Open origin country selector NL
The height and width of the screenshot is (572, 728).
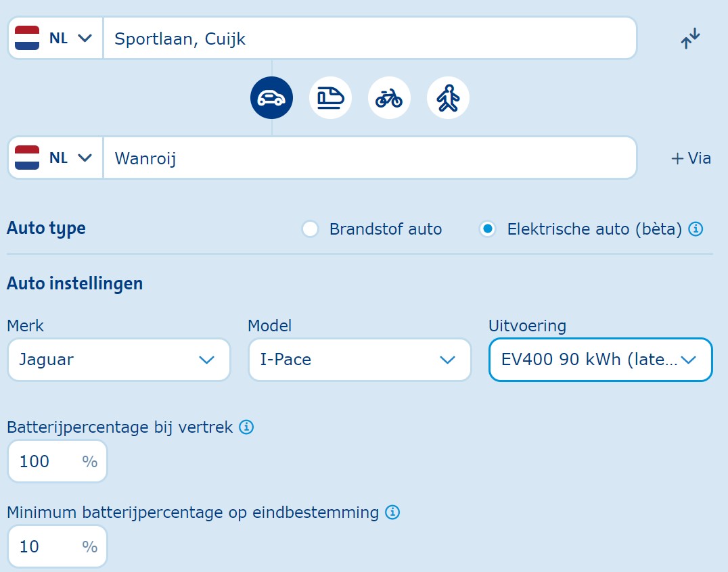click(55, 39)
